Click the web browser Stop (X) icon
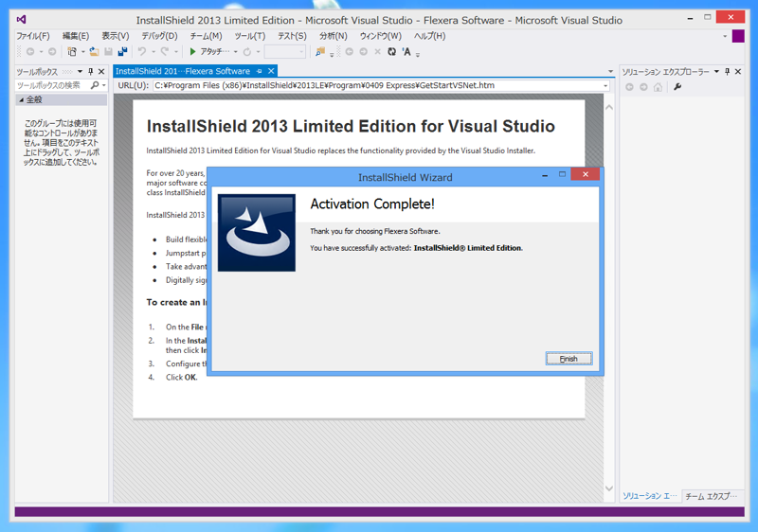Viewport: 758px width, 532px height. (377, 51)
